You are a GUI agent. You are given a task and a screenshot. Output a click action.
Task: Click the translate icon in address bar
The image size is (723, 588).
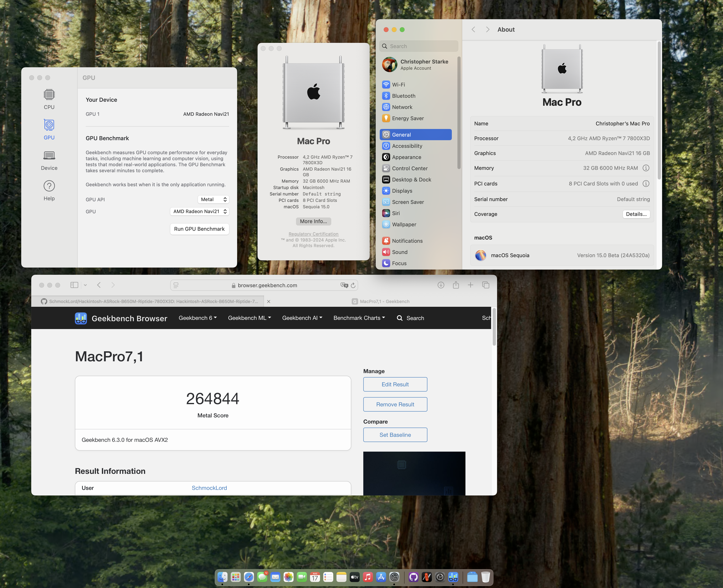coord(344,285)
